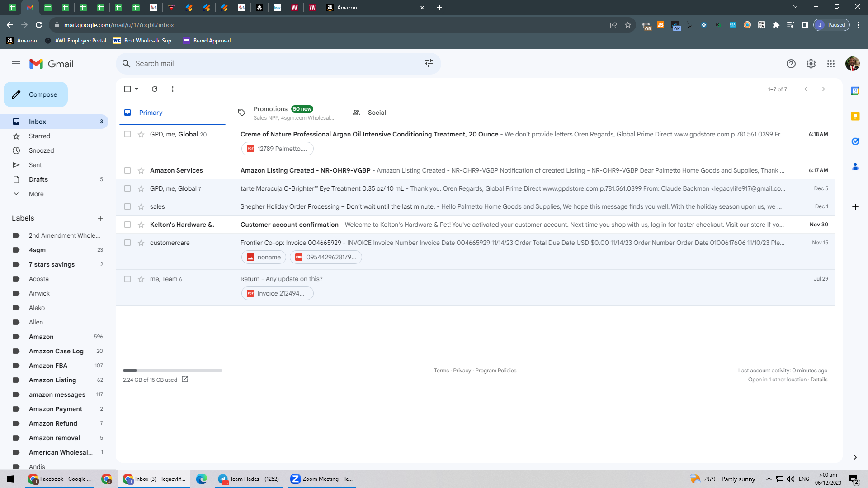Image resolution: width=868 pixels, height=488 pixels.
Task: Open Gmail Support help icon
Action: click(x=791, y=64)
